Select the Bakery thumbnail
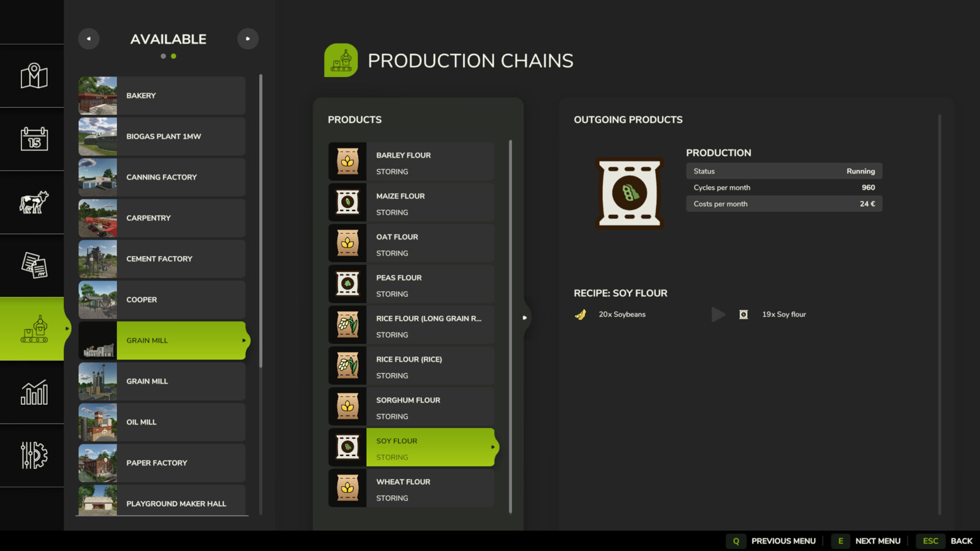Screen dimensions: 980x551 point(97,96)
